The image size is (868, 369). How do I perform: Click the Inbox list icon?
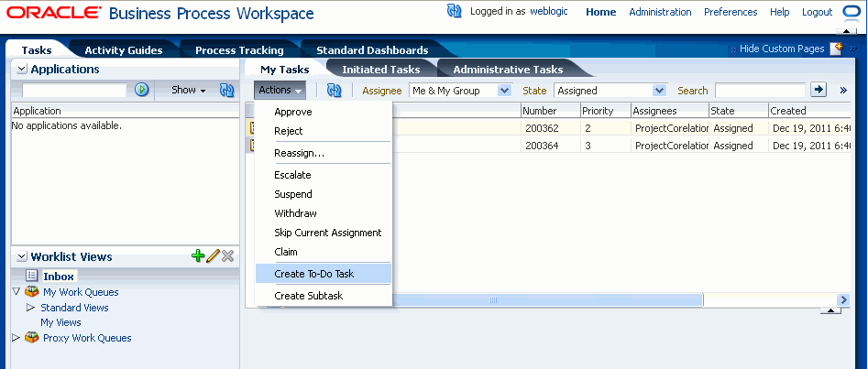coord(32,276)
